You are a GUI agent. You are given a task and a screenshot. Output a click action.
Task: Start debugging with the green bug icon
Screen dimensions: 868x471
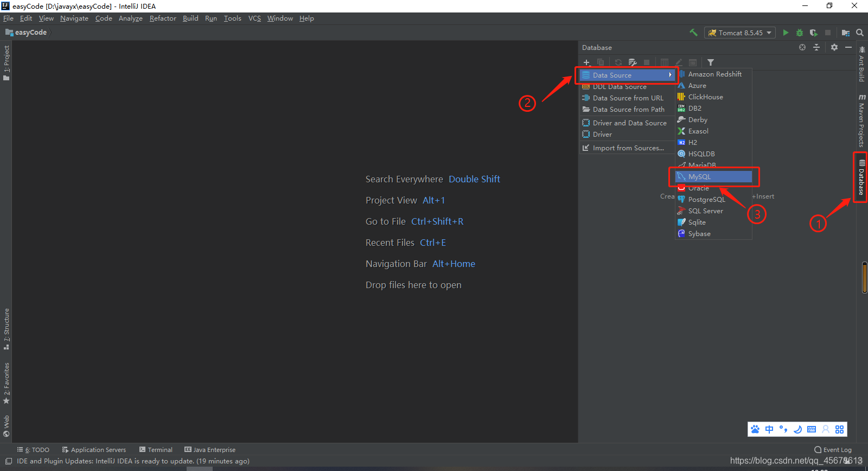coord(800,33)
